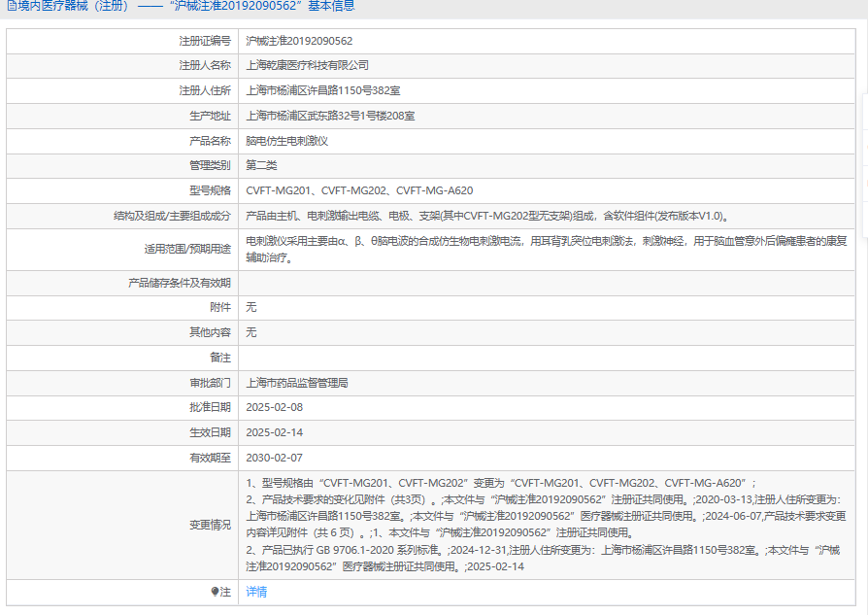
Task: Click the 管理类别 label
Action: tap(210, 165)
